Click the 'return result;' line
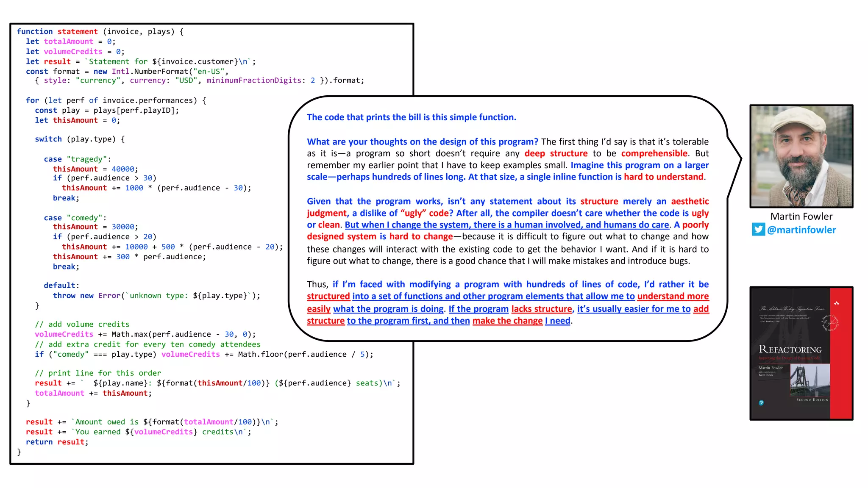868x488 pixels. [x=57, y=442]
